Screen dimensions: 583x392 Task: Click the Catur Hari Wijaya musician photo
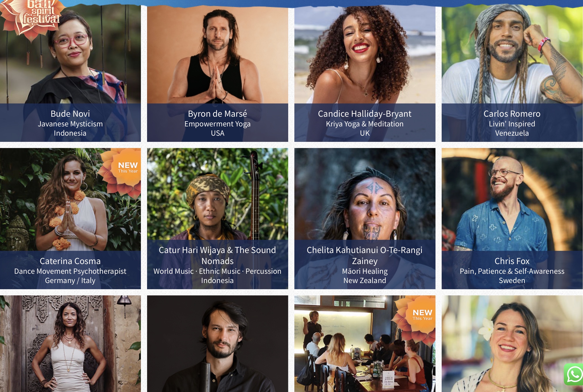[217, 194]
